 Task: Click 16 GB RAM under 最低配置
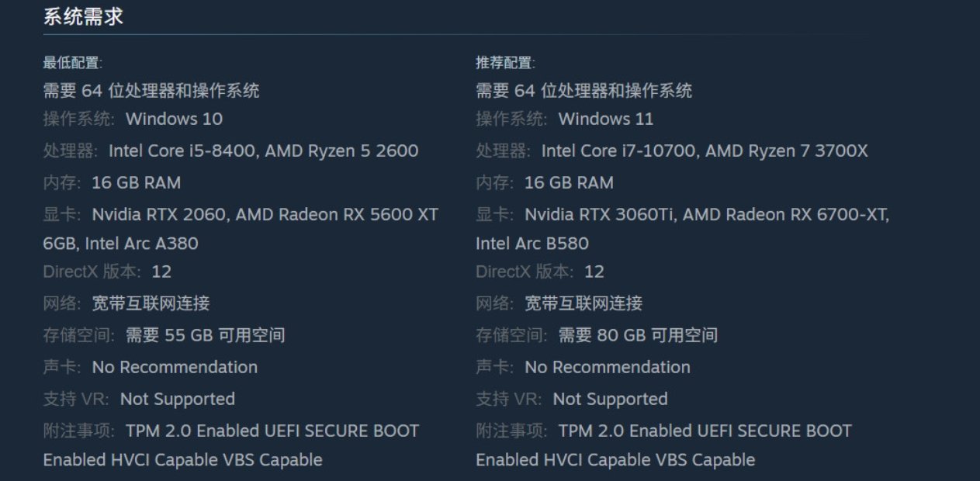(136, 183)
